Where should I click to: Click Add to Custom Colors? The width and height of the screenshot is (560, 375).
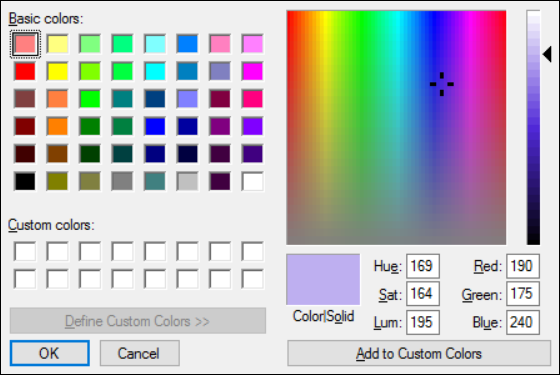click(419, 353)
